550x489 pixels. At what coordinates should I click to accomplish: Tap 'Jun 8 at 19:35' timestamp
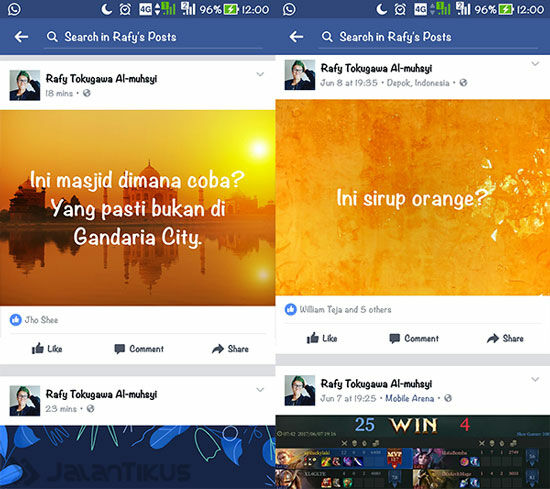point(349,82)
